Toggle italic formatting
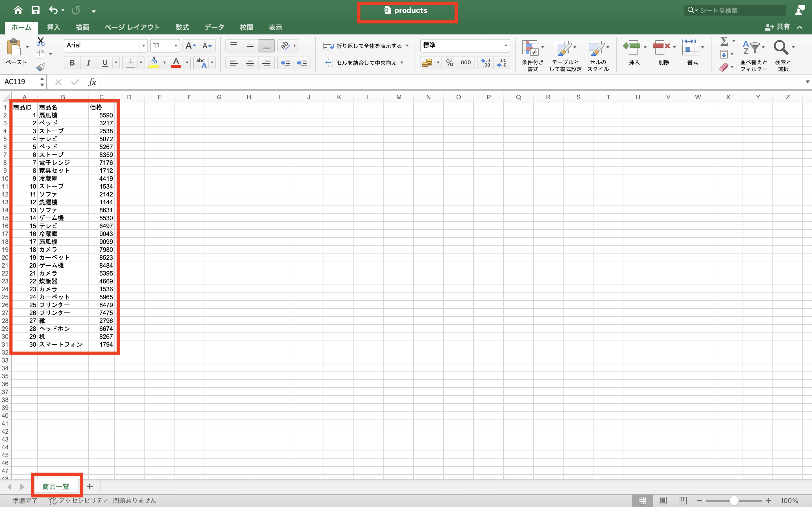The height and width of the screenshot is (507, 812). point(88,63)
